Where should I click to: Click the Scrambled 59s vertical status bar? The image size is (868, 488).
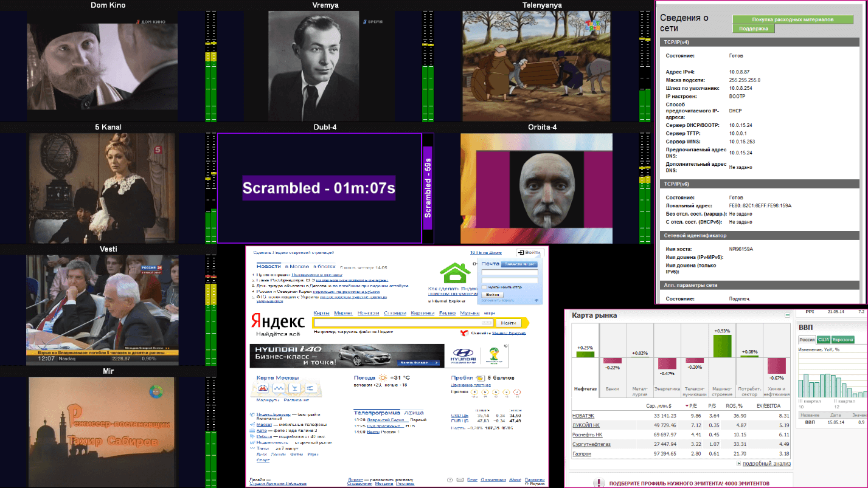tap(428, 188)
